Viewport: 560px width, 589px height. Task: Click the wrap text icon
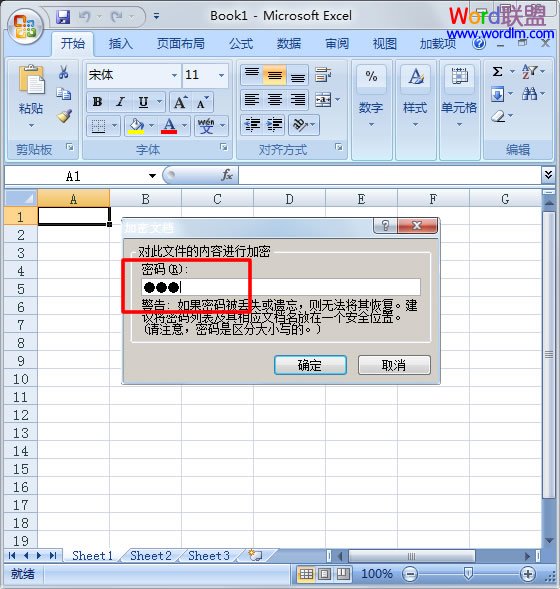click(x=323, y=74)
